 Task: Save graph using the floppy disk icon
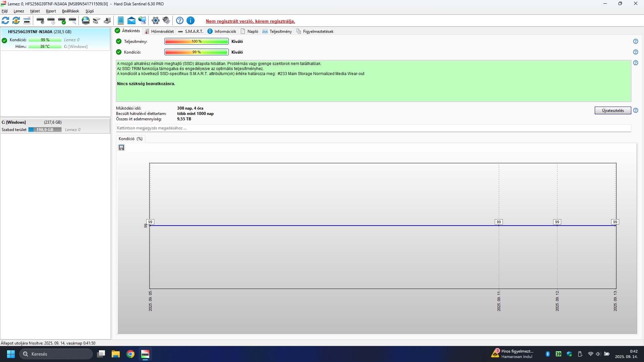pos(121,148)
